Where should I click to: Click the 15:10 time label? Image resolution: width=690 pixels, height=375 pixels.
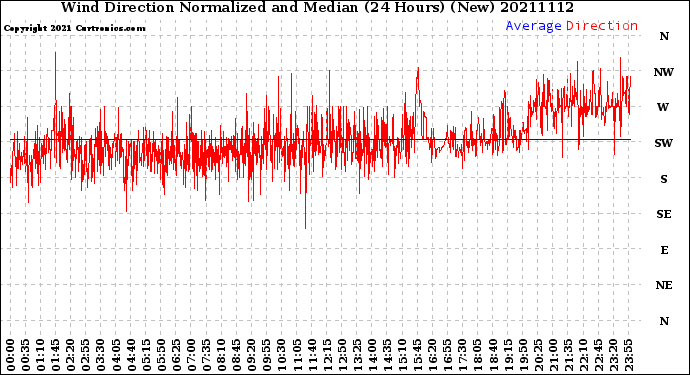[x=402, y=355]
